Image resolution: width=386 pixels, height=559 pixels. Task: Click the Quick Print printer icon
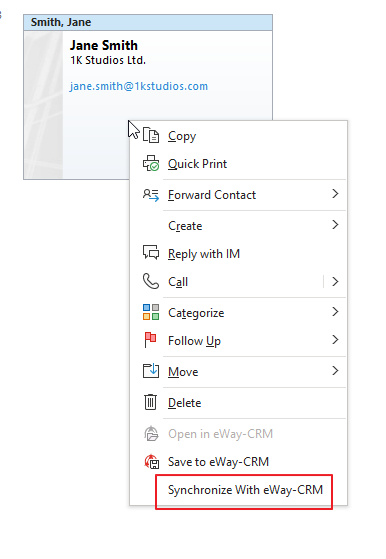[x=151, y=163]
